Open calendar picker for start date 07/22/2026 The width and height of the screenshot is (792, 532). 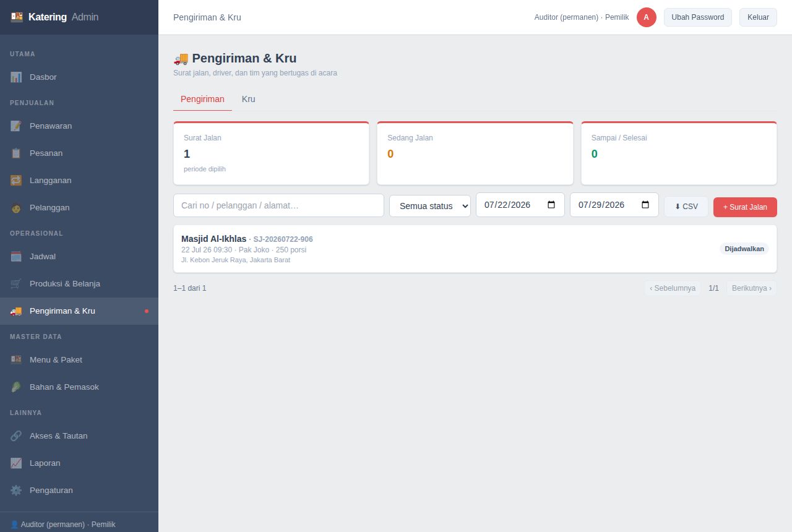tap(551, 205)
